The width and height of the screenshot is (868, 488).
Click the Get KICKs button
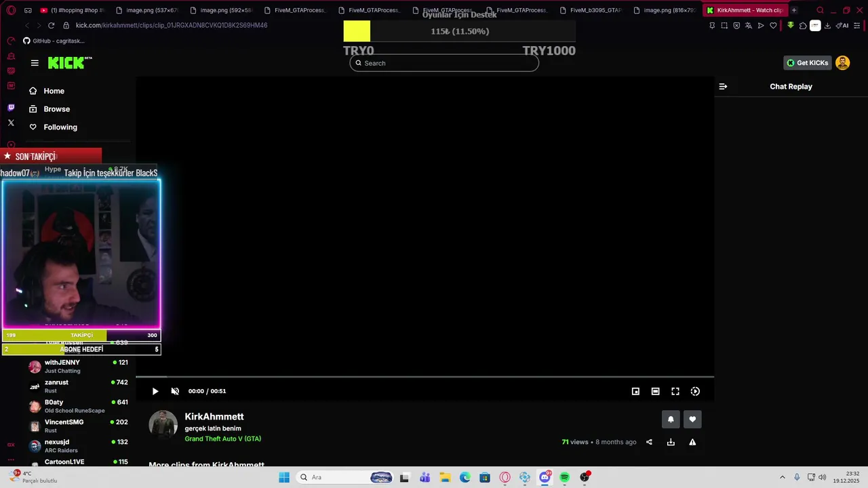click(807, 63)
